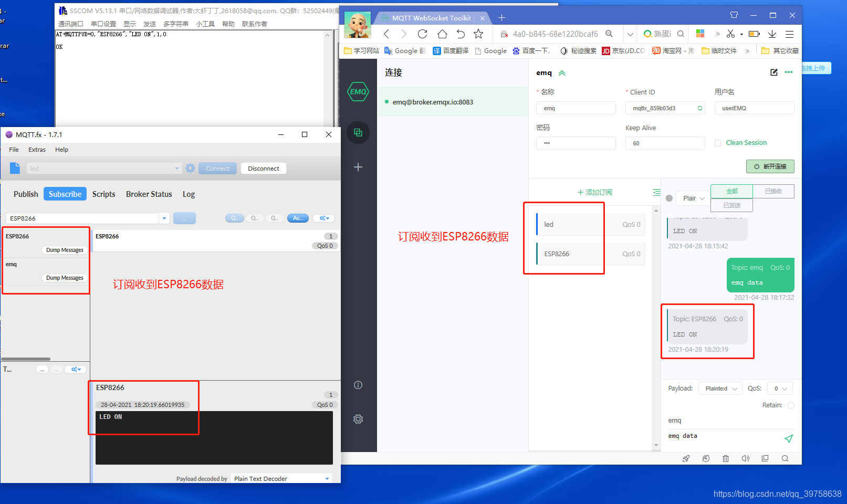Screen dimensions: 847x504
Task: Open the Plaintext payload dropdown
Action: (720, 388)
